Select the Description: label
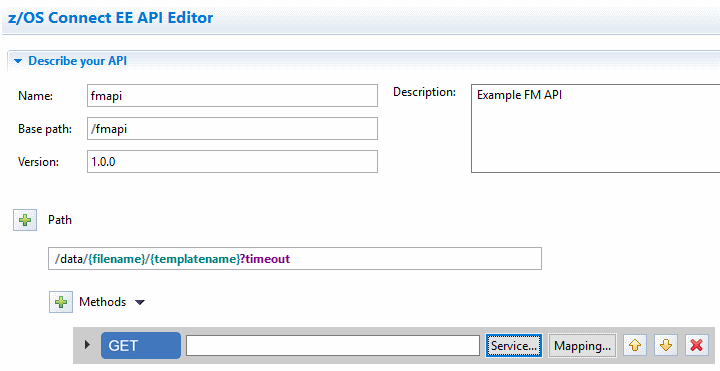The height and width of the screenshot is (371, 720). [x=424, y=92]
